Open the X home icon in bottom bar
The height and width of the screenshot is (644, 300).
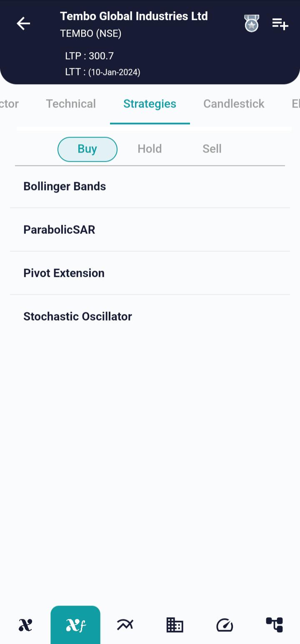coord(25,625)
